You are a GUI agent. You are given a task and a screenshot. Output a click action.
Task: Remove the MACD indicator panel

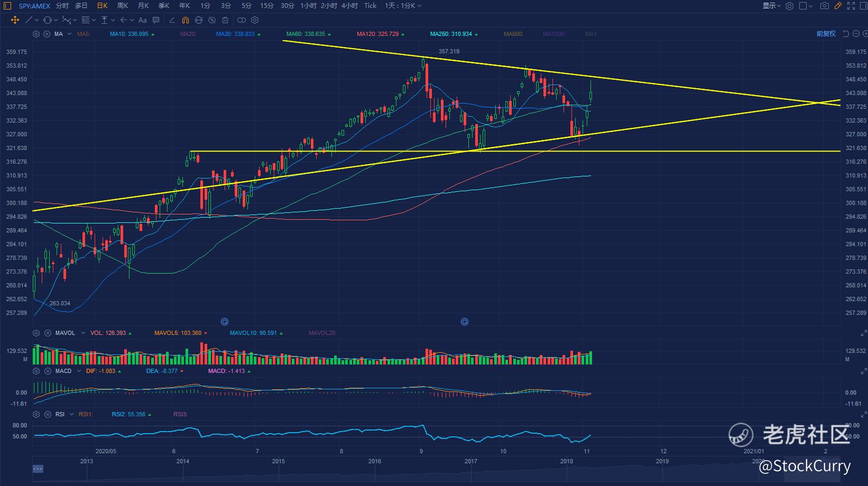click(48, 371)
